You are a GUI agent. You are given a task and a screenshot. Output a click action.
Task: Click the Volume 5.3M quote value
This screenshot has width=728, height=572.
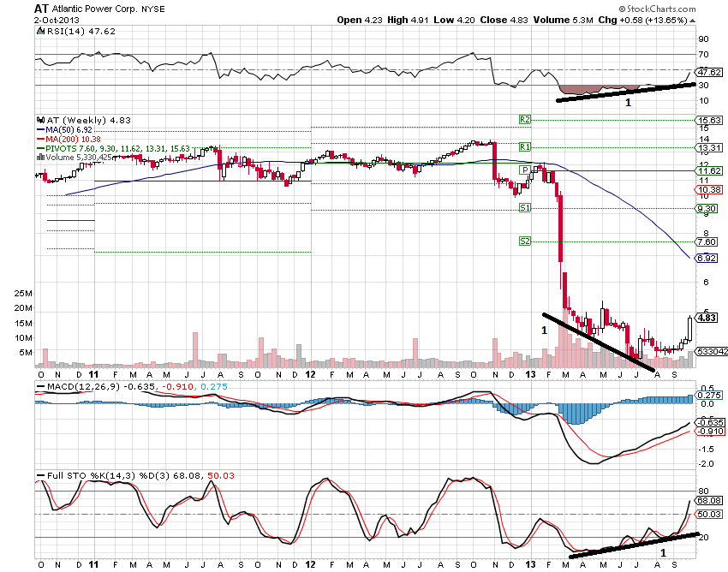coord(564,20)
